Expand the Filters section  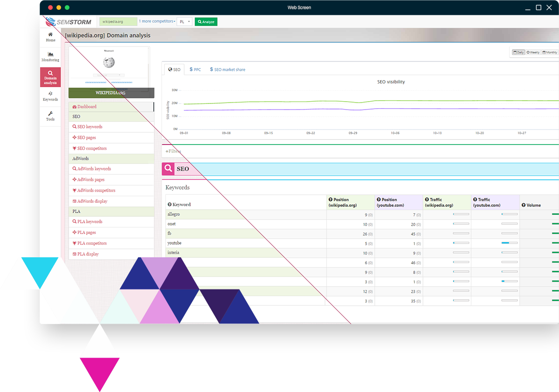point(173,151)
